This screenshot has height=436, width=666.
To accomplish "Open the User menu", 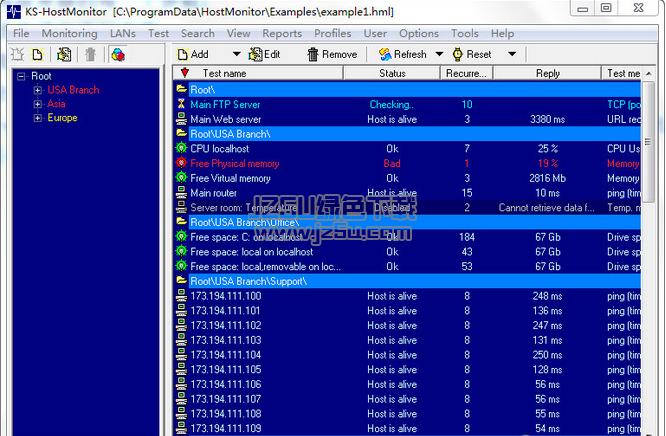I will pos(375,33).
